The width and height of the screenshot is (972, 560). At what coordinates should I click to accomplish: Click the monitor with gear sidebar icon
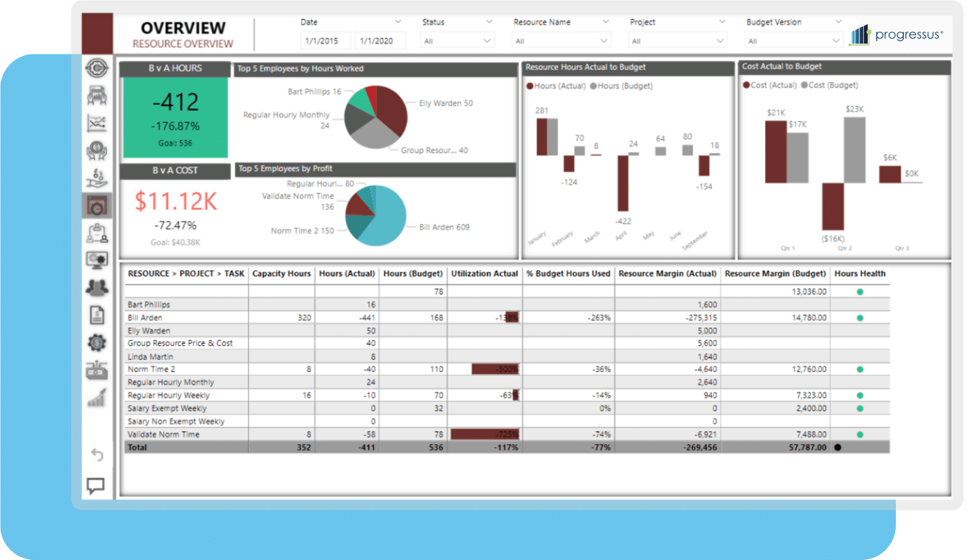[x=97, y=260]
